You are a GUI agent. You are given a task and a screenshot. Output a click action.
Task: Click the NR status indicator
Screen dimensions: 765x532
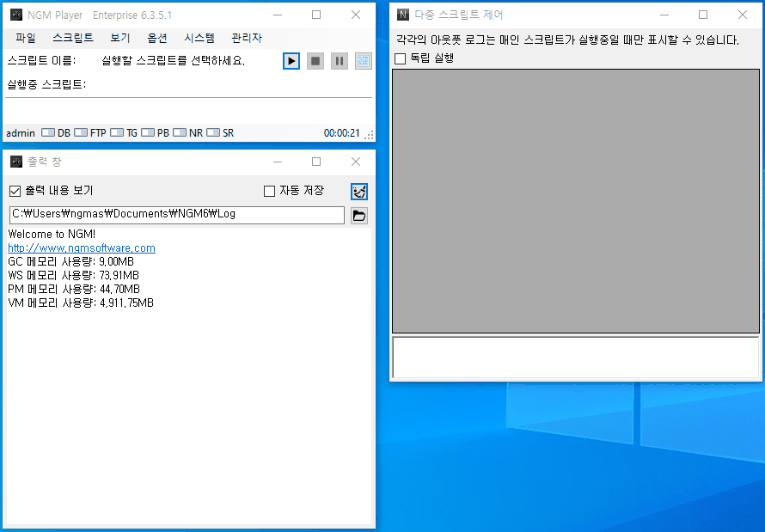(x=188, y=132)
